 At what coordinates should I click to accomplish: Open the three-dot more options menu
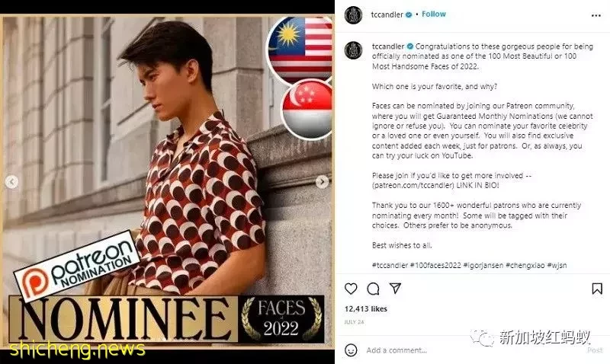[x=596, y=15]
